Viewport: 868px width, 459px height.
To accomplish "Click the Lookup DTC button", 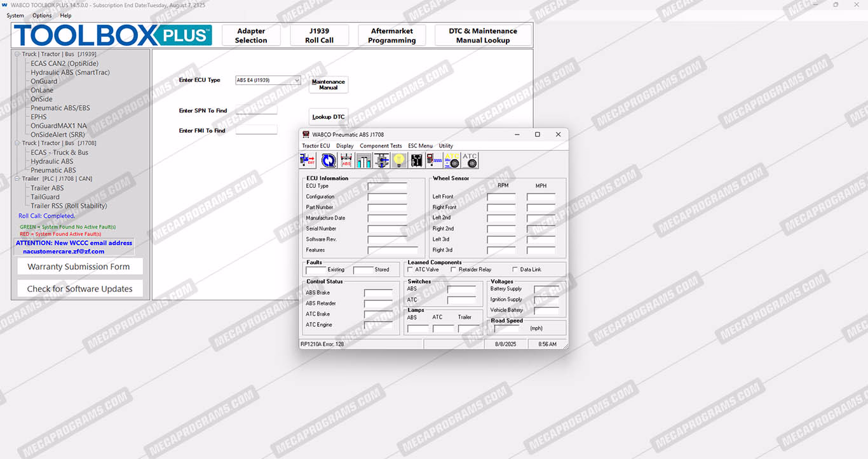I will 329,117.
